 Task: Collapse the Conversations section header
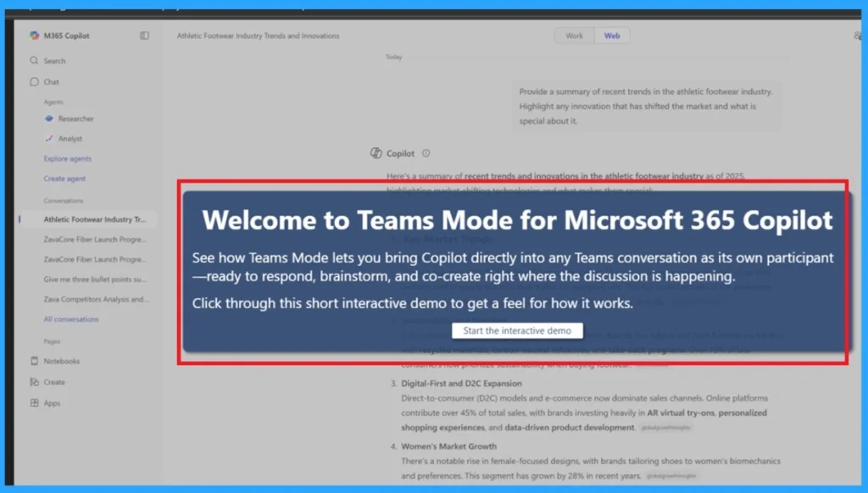[x=61, y=201]
